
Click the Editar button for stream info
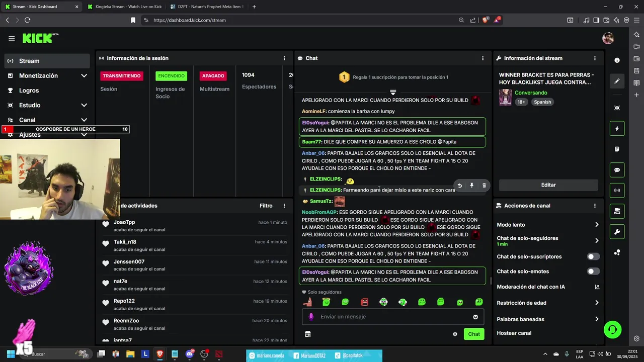548,185
